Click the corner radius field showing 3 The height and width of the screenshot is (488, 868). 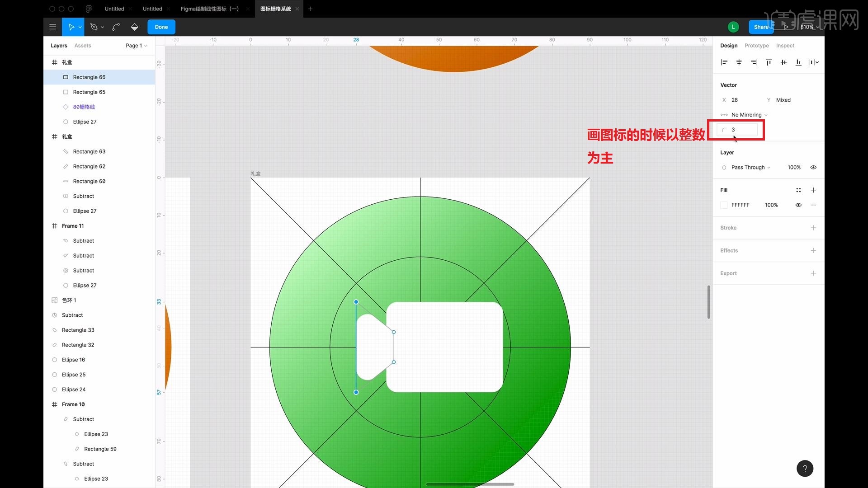[737, 130]
